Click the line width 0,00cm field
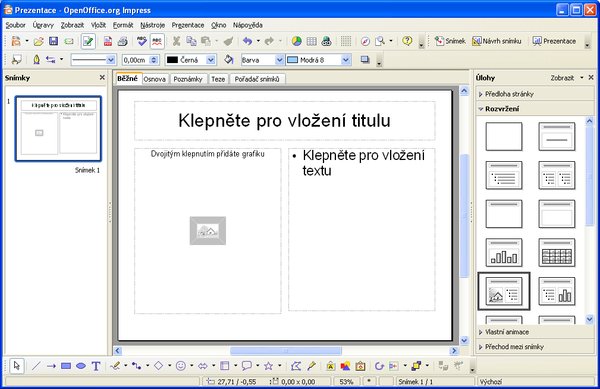Screen dimensions: 600x389 coord(136,60)
